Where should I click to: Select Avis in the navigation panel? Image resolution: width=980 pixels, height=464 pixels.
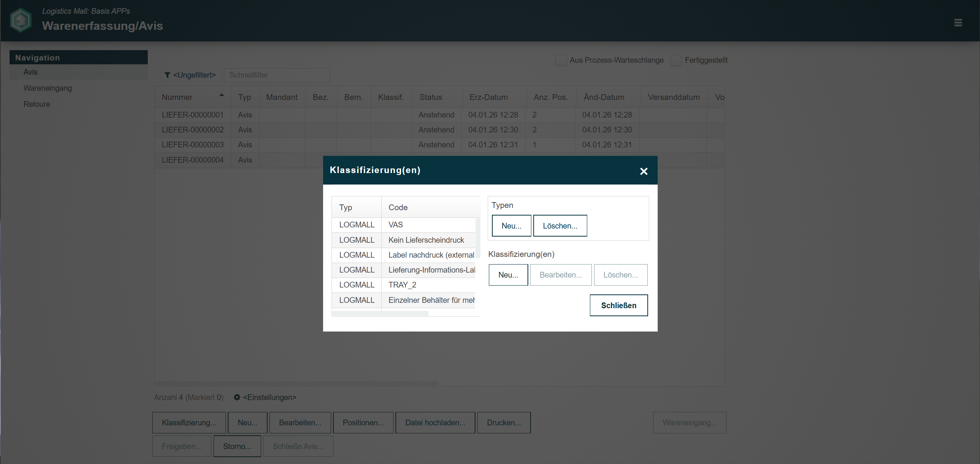(x=31, y=72)
